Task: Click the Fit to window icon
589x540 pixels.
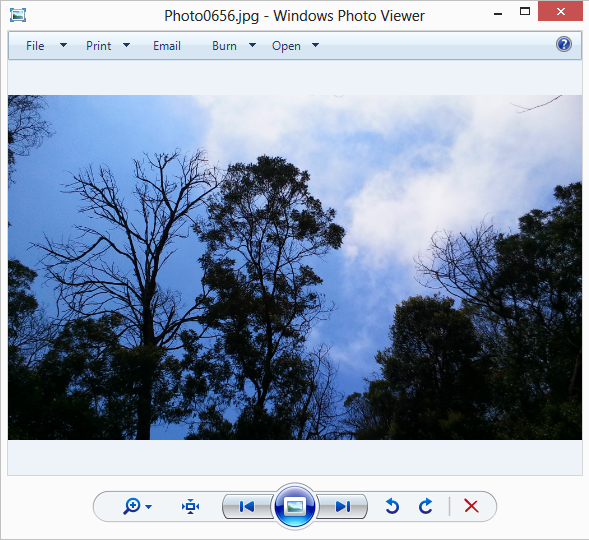Action: 190,506
